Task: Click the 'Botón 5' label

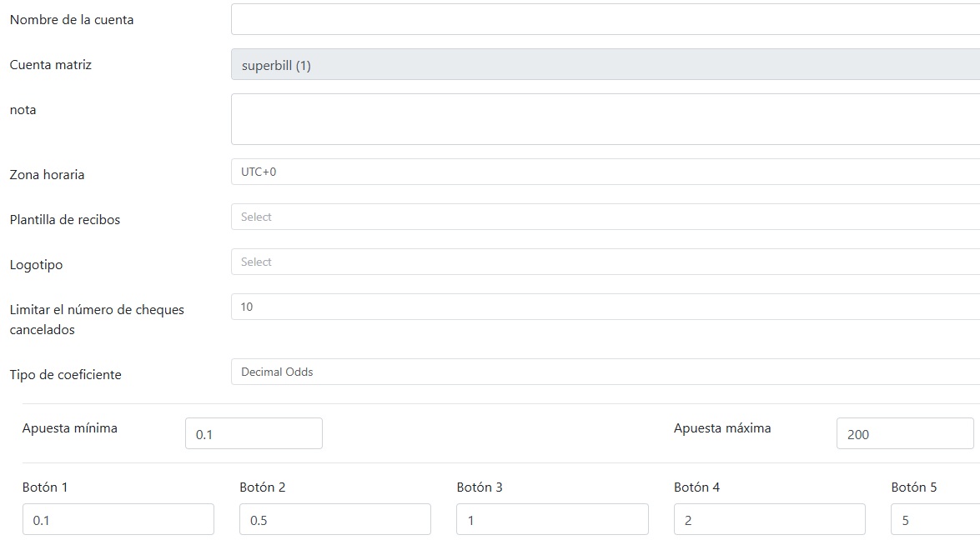Action: 914,487
